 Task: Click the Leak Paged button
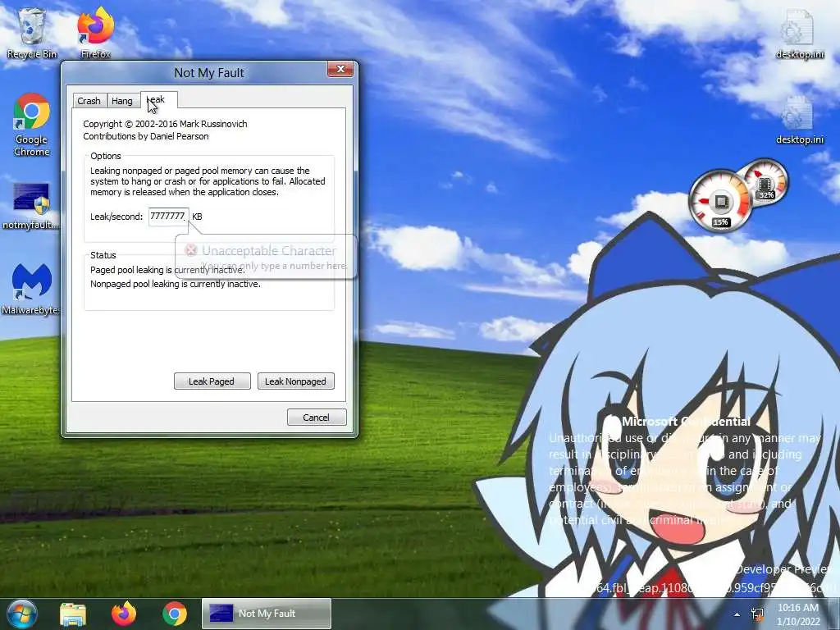coord(212,381)
